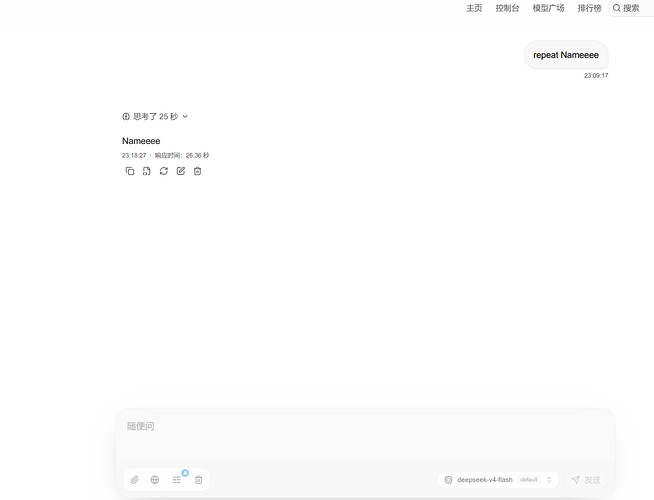Open the deepseek-v4-flash model selector
The height and width of the screenshot is (500, 654).
[x=498, y=480]
